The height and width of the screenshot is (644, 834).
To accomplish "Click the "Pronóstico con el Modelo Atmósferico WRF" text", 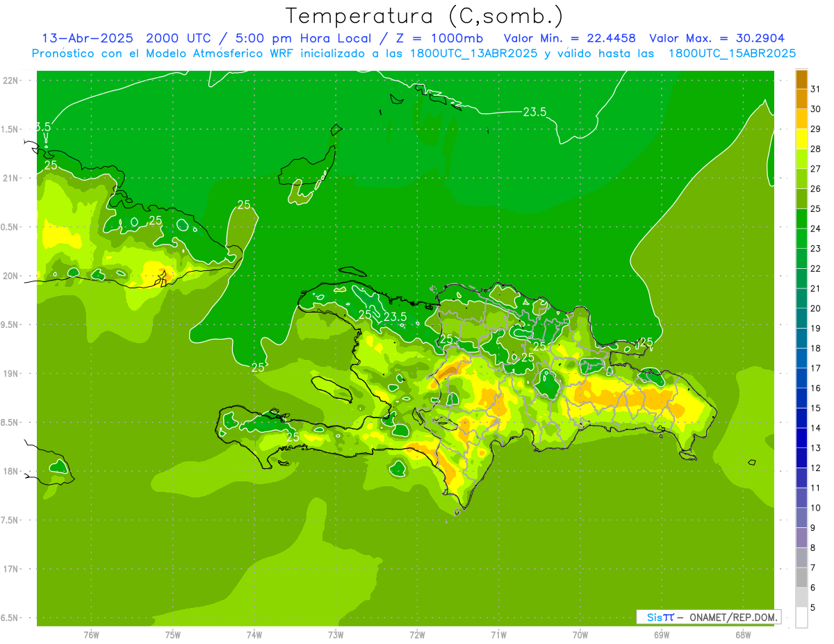I will click(x=164, y=53).
